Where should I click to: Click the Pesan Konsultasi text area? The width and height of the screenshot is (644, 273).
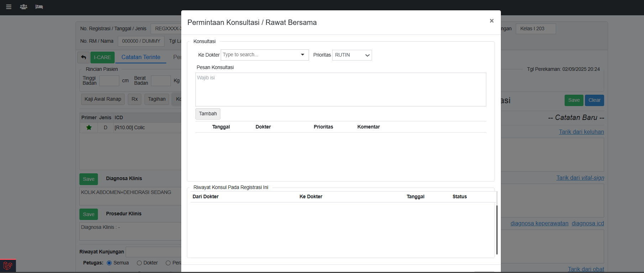(341, 89)
